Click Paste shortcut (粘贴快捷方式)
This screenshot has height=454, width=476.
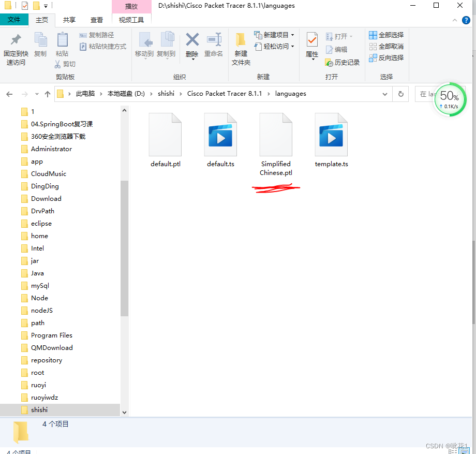click(x=102, y=47)
